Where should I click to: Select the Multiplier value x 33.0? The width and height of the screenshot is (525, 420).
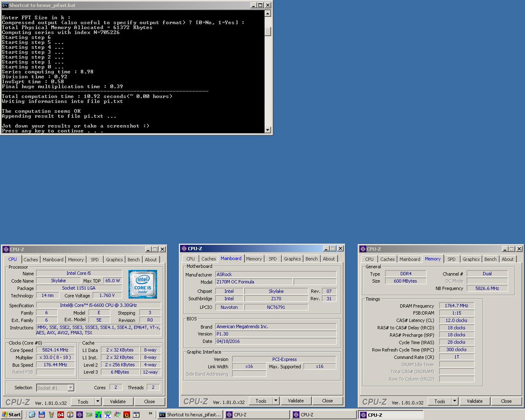point(55,357)
